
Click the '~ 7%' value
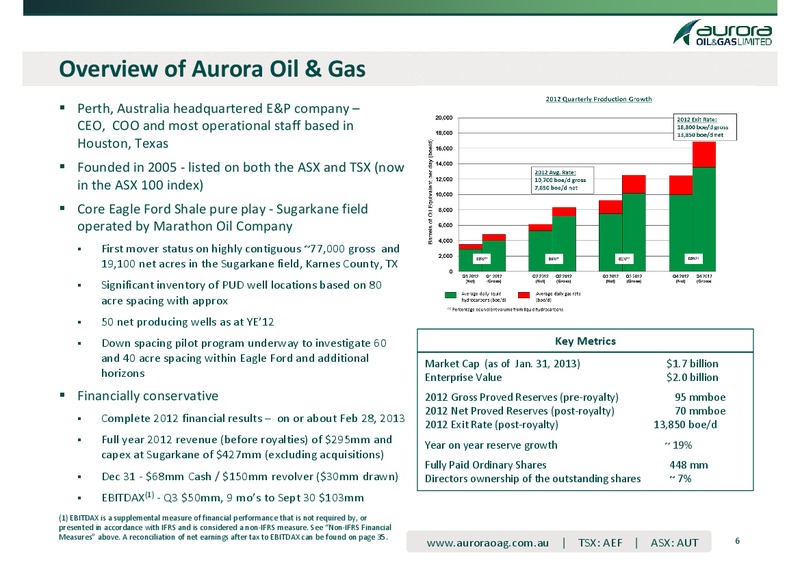(x=680, y=479)
